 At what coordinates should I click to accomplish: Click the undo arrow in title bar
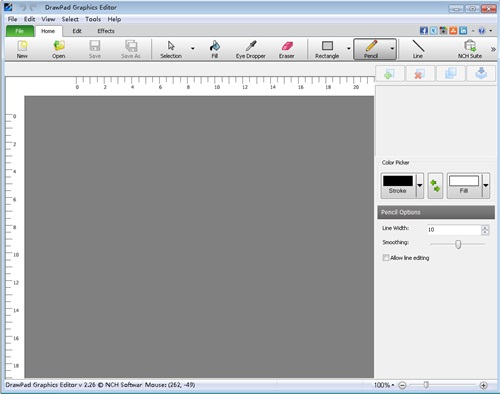[x=23, y=7]
